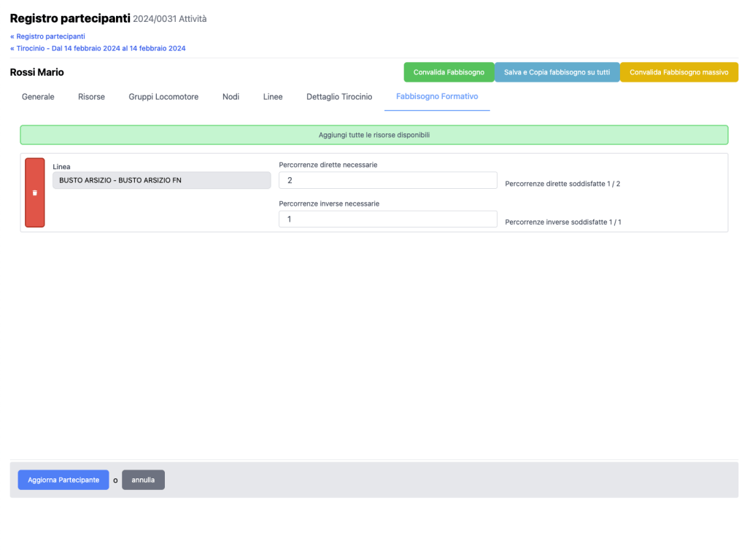Focus the Percorrenze inverse necessarie field
The image size is (747, 560).
click(x=388, y=219)
